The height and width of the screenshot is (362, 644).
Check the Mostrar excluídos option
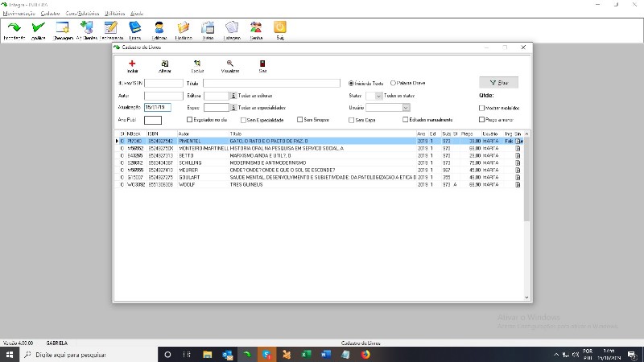click(481, 108)
